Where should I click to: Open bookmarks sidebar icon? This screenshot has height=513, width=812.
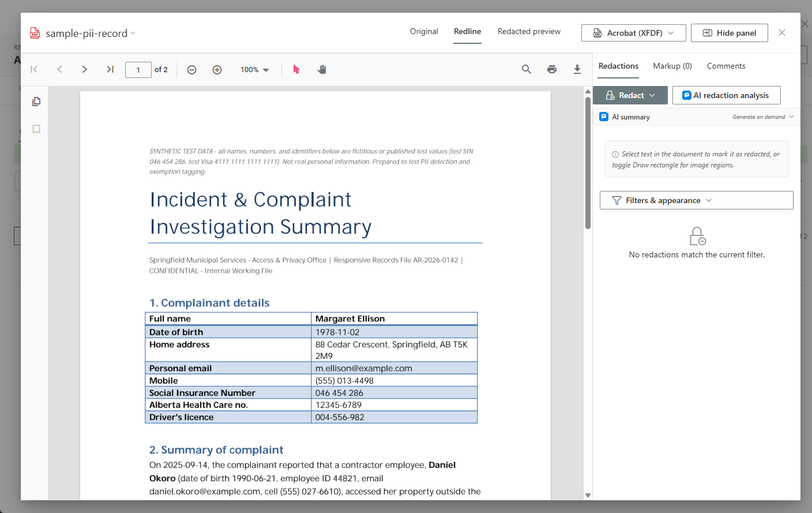[36, 129]
